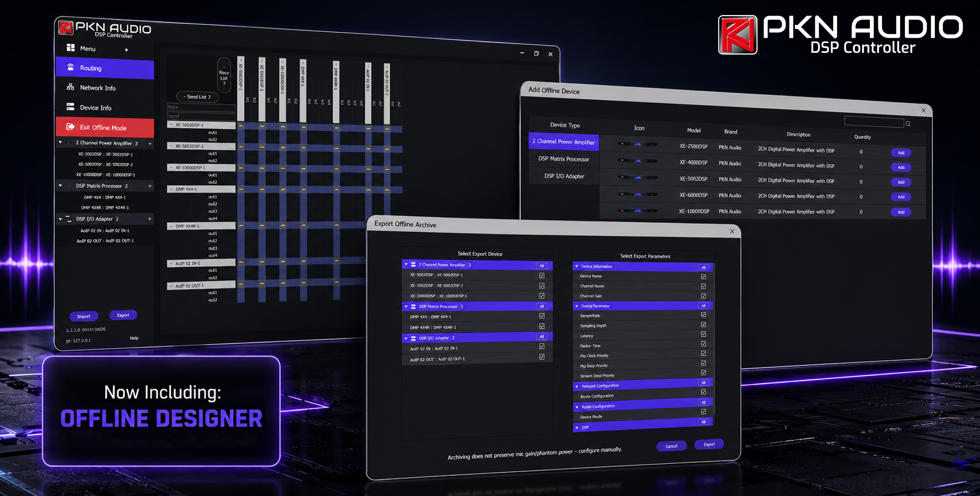Add a device with the DSP Matrix Processor plus icon
The height and width of the screenshot is (496, 980).
click(150, 186)
